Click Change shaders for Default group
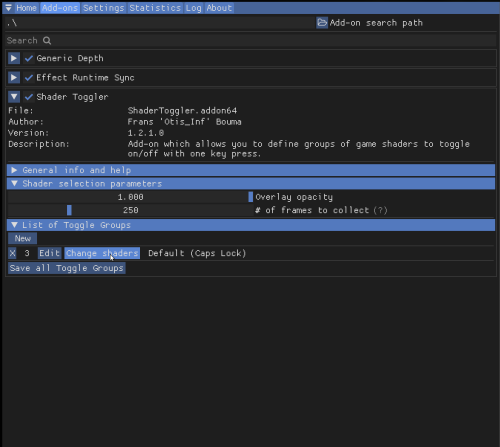This screenshot has width=500, height=447. (x=102, y=253)
